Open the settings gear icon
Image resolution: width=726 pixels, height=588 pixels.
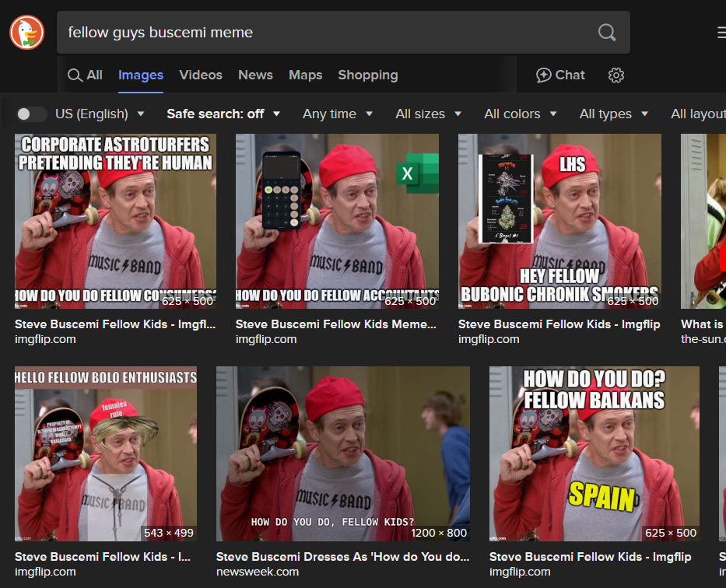pos(616,75)
